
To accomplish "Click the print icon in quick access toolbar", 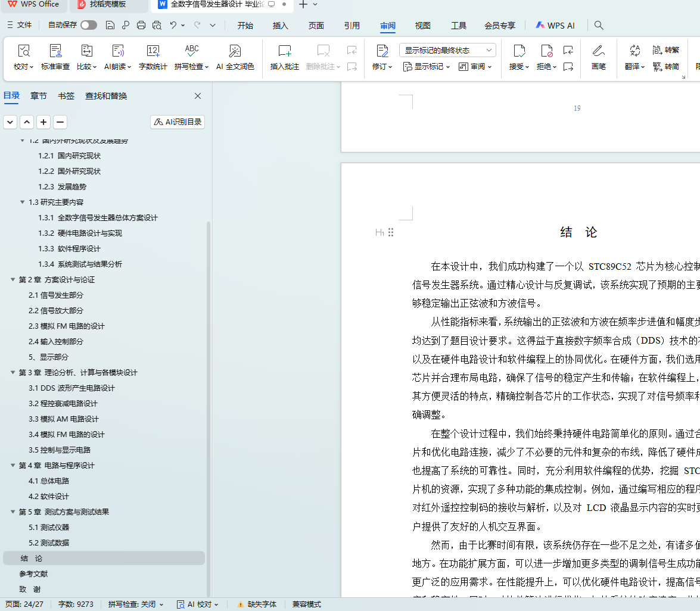I will [141, 25].
